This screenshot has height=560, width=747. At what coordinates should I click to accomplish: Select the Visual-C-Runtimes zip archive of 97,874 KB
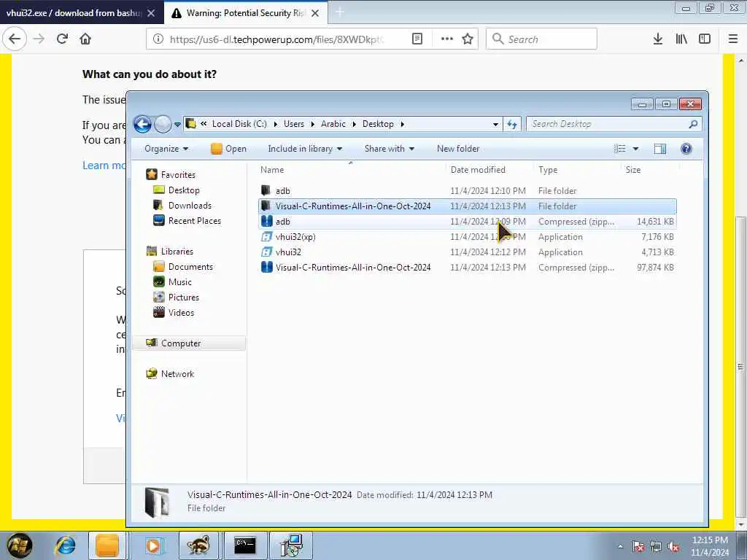pos(468,267)
